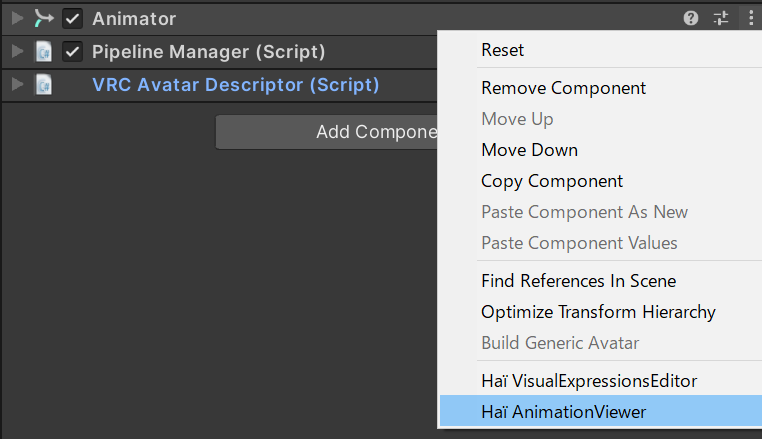Click the VRC Avatar Descriptor script icon

(43, 85)
